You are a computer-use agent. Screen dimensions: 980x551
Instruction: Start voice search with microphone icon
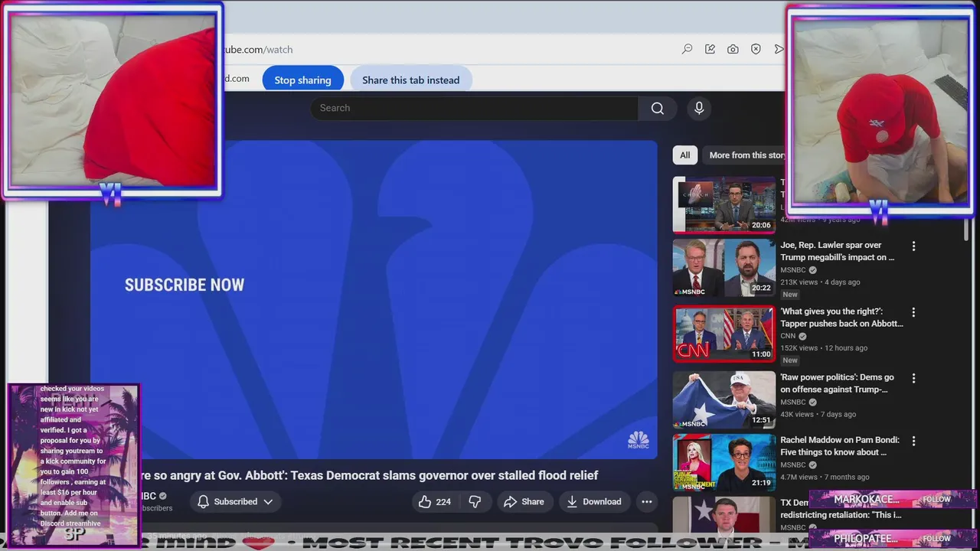(x=699, y=108)
